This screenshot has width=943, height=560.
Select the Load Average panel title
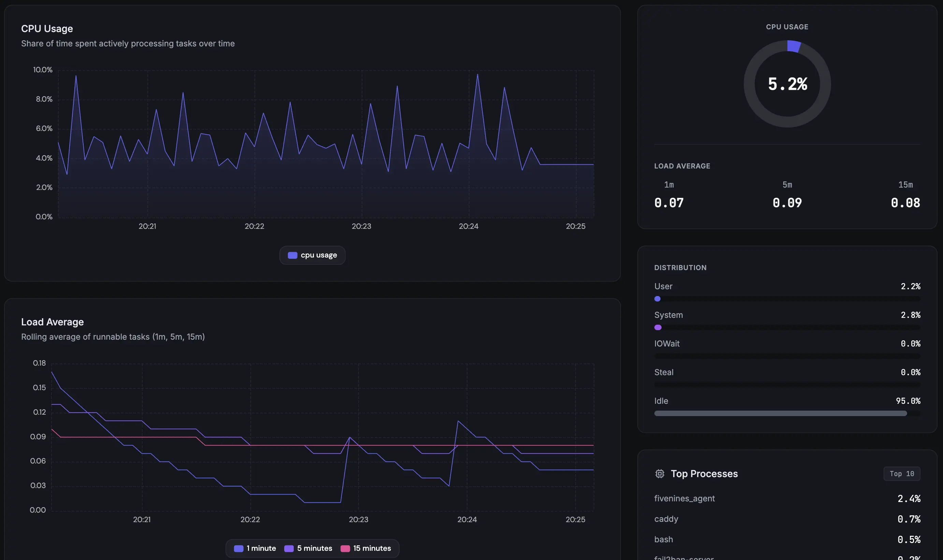(x=53, y=322)
